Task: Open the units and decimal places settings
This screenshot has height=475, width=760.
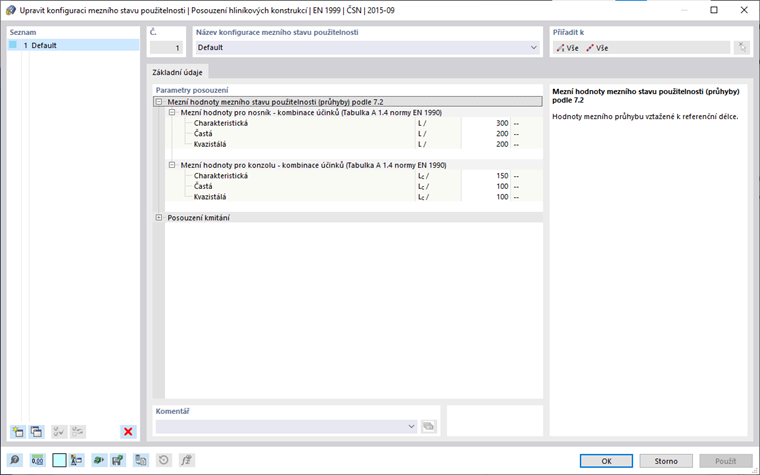Action: coord(37,460)
